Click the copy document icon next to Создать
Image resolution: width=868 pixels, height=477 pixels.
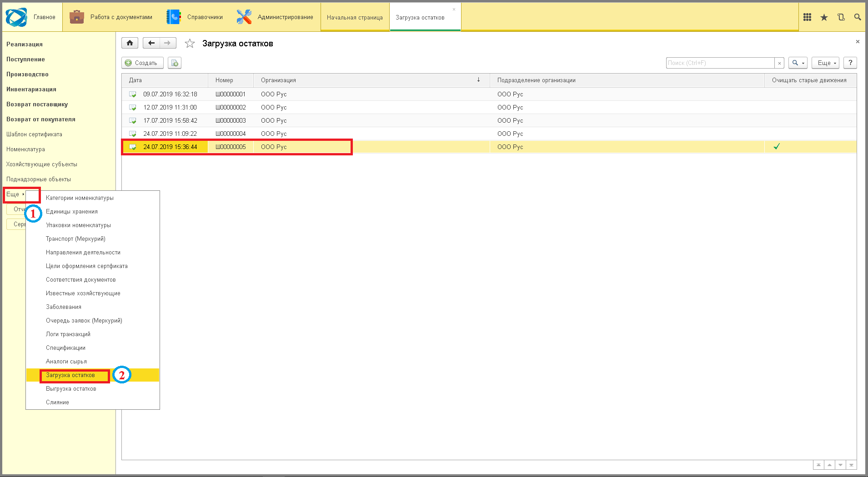pos(175,63)
